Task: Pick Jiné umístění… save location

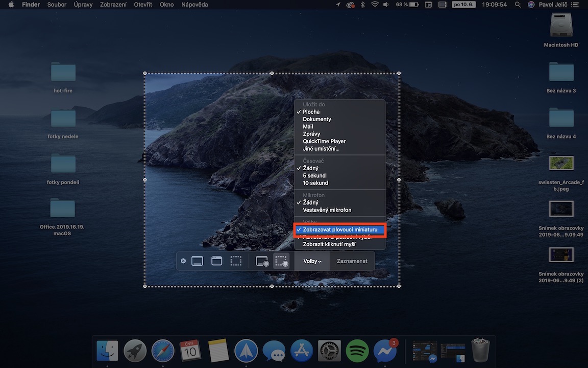Action: [321, 149]
